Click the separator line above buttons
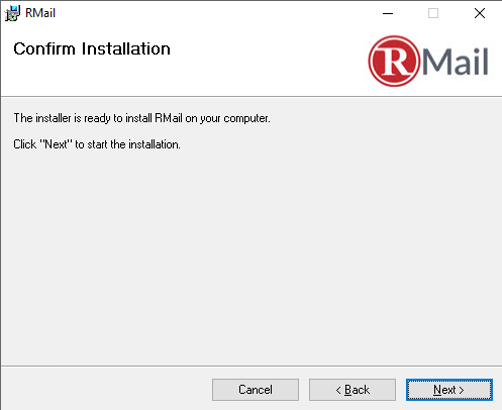The width and height of the screenshot is (502, 410). [x=251, y=366]
